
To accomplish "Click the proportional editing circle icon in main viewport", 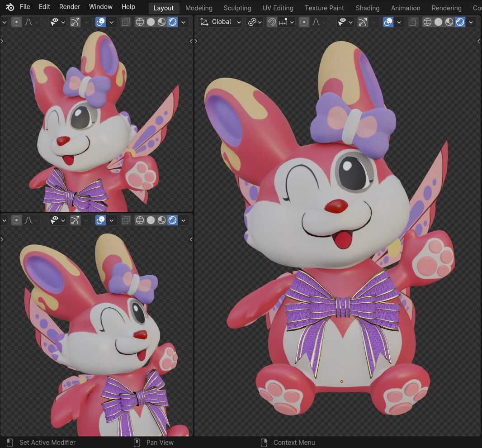I will coord(304,22).
